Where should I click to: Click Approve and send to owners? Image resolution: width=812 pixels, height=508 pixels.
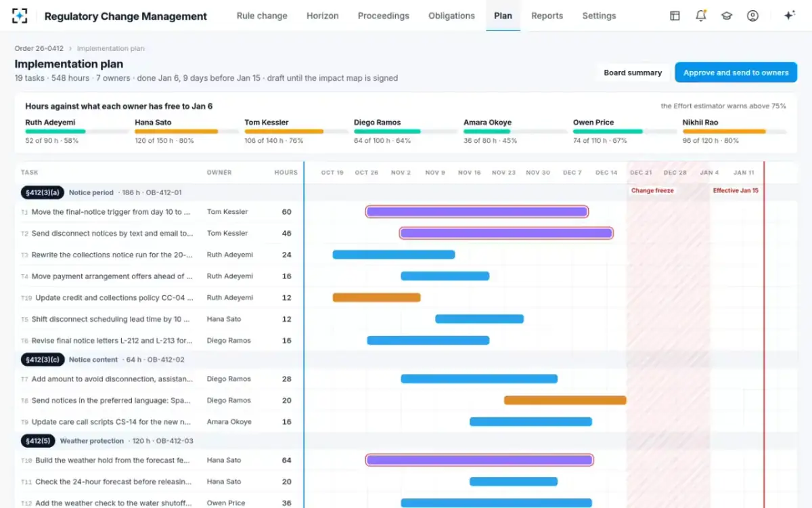tap(736, 72)
